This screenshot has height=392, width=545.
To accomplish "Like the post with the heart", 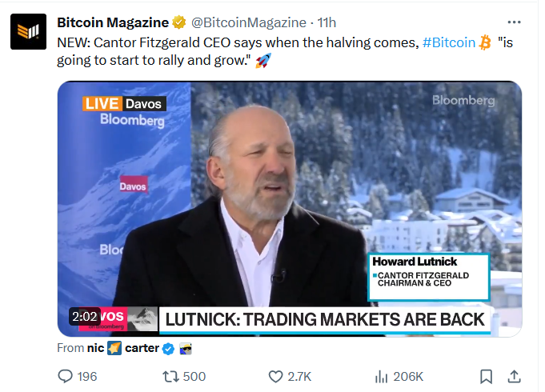I will click(x=275, y=376).
